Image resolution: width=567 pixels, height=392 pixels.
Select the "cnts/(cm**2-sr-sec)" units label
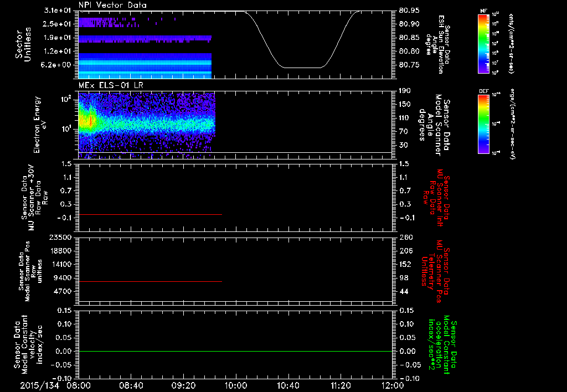(511, 43)
